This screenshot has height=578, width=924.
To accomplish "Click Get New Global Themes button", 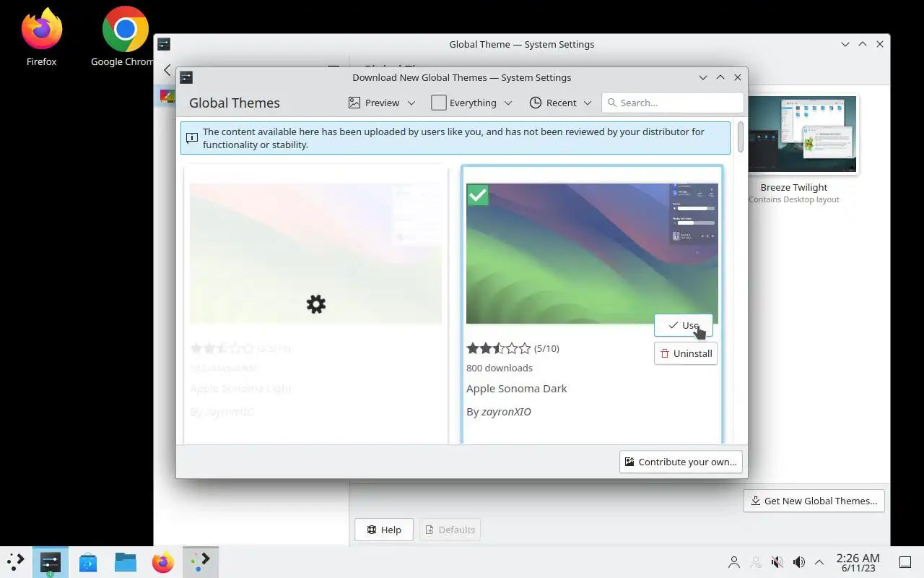I will [x=814, y=501].
